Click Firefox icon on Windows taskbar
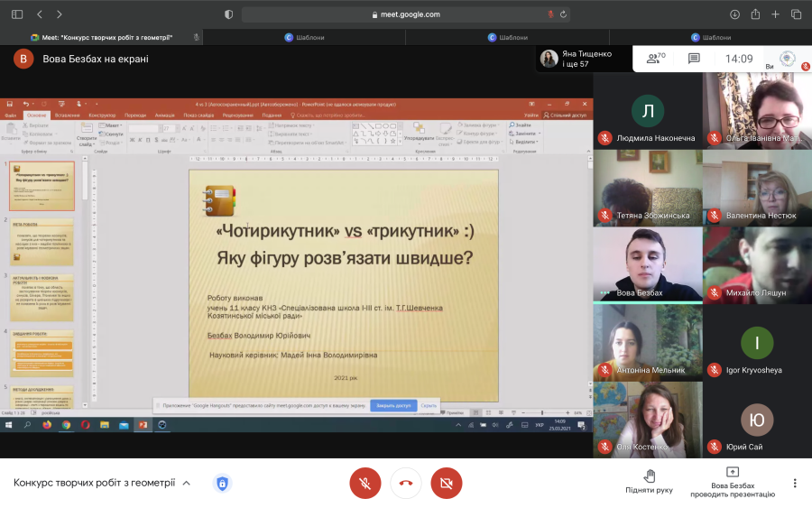The height and width of the screenshot is (508, 812). tap(47, 425)
